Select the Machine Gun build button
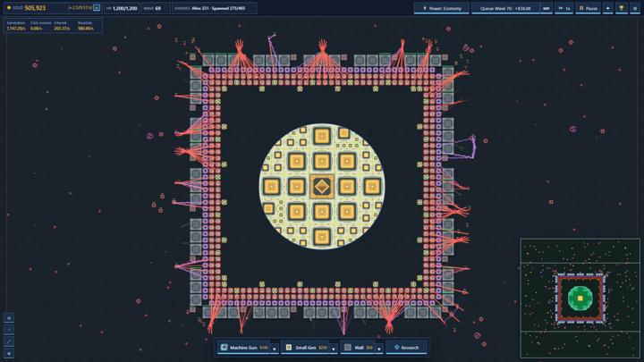The height and width of the screenshot is (362, 644). click(x=243, y=348)
